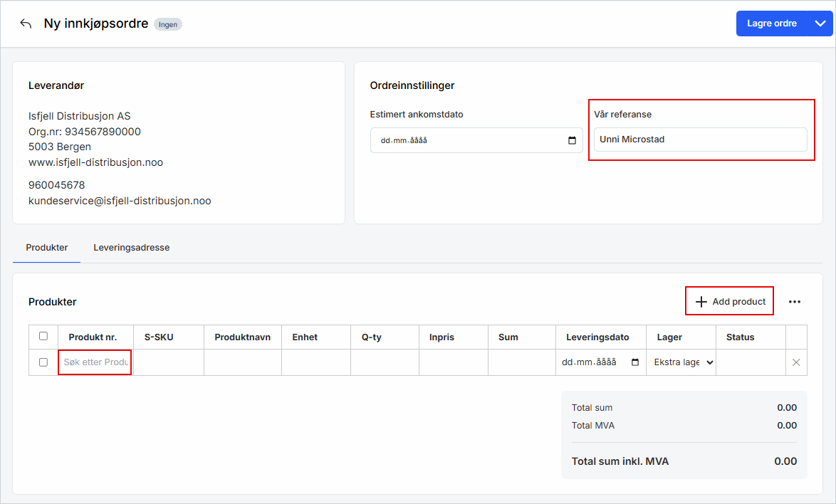Viewport: 836px width, 504px height.
Task: Focus the Vår referanse input field
Action: [700, 140]
